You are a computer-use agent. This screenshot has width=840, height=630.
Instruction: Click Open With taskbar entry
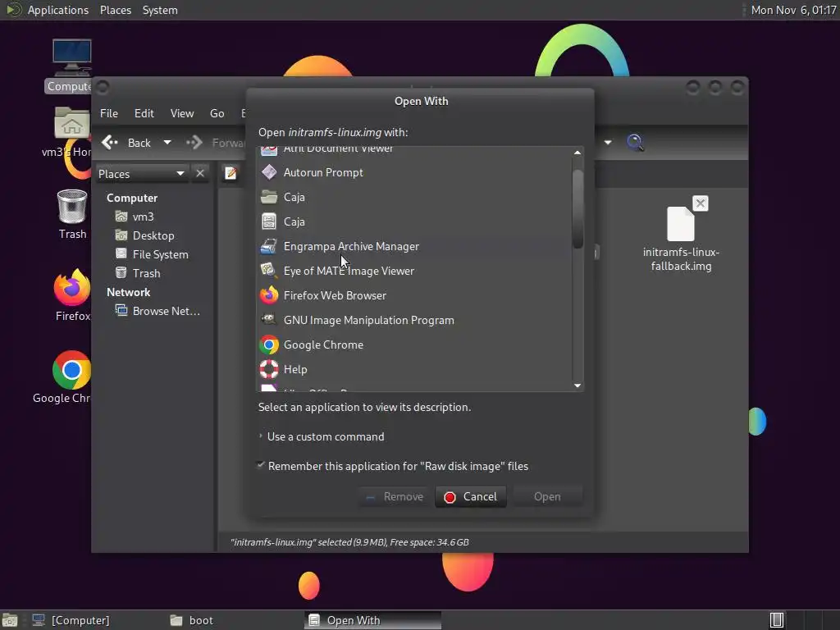pos(373,620)
